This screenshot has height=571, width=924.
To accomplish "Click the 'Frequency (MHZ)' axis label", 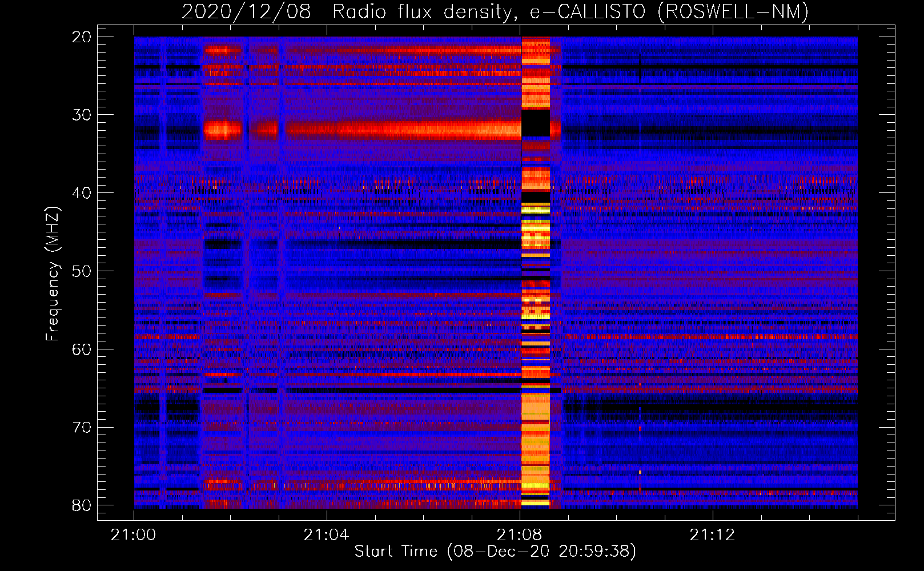I will tap(53, 274).
